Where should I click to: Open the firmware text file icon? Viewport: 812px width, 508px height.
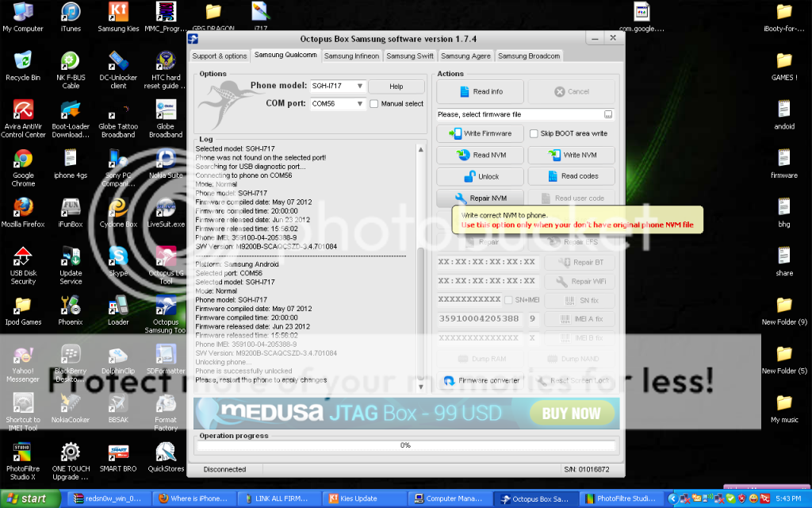784,164
